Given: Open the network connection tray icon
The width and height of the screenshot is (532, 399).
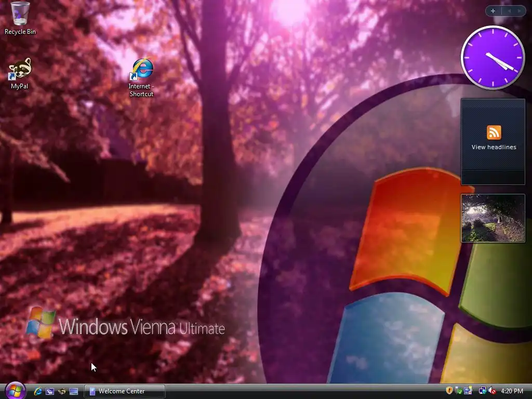Looking at the screenshot, I should pyautogui.click(x=482, y=391).
